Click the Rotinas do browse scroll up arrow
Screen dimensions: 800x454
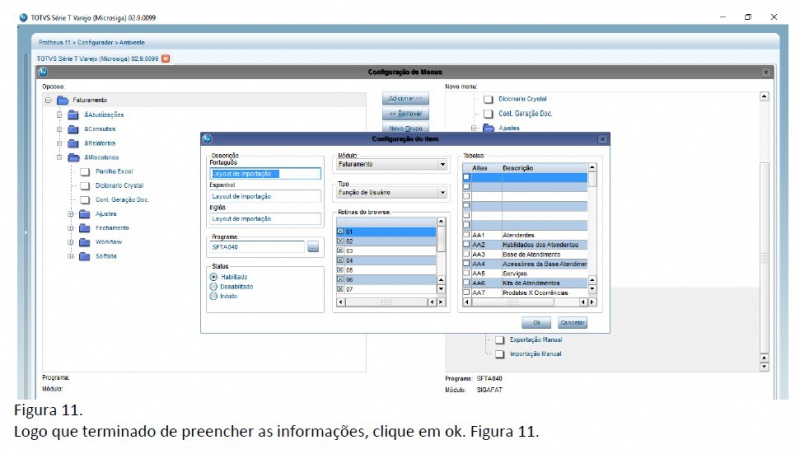click(x=441, y=221)
